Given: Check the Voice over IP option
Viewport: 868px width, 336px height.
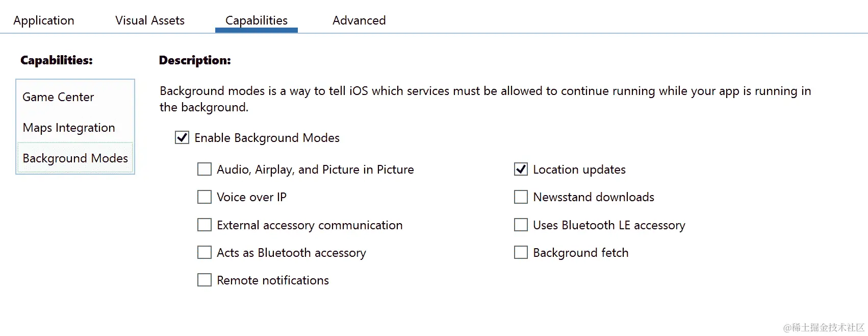Looking at the screenshot, I should (205, 197).
